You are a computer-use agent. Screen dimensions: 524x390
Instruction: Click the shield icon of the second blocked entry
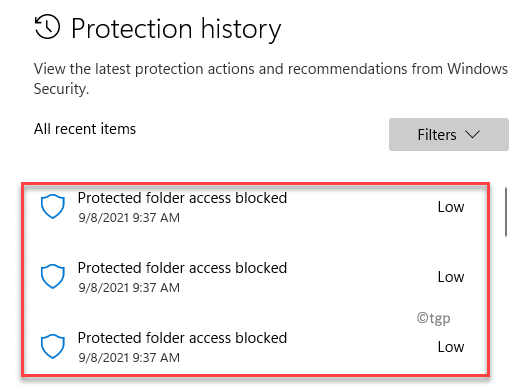click(x=52, y=276)
